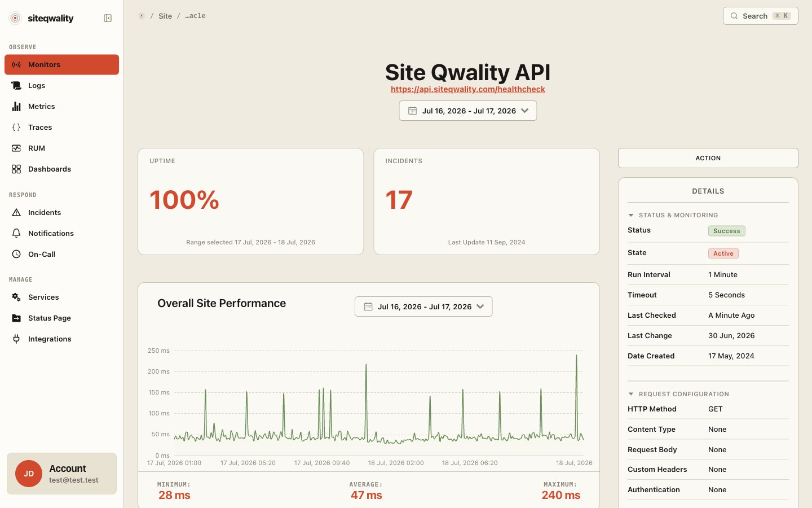Click the breadcrumb home icon
This screenshot has height=508, width=812.
click(x=142, y=16)
